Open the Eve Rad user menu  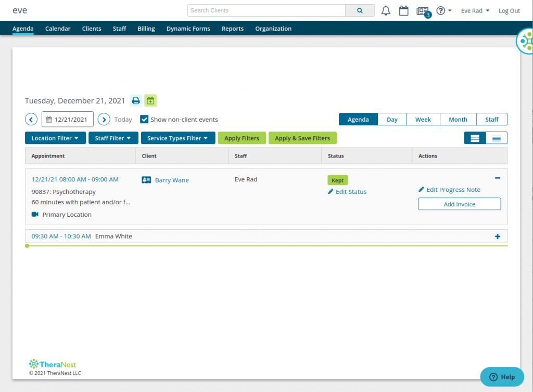point(475,11)
